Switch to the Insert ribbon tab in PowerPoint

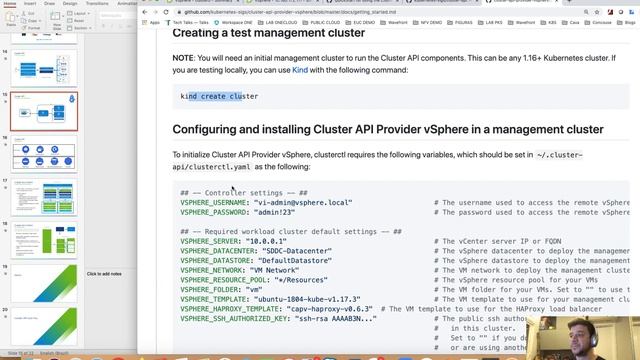(x=30, y=4)
